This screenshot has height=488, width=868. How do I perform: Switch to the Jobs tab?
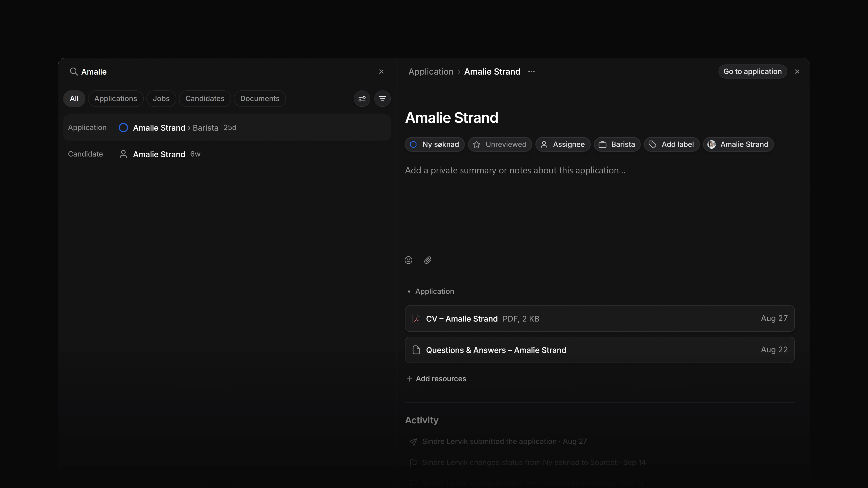(x=161, y=99)
